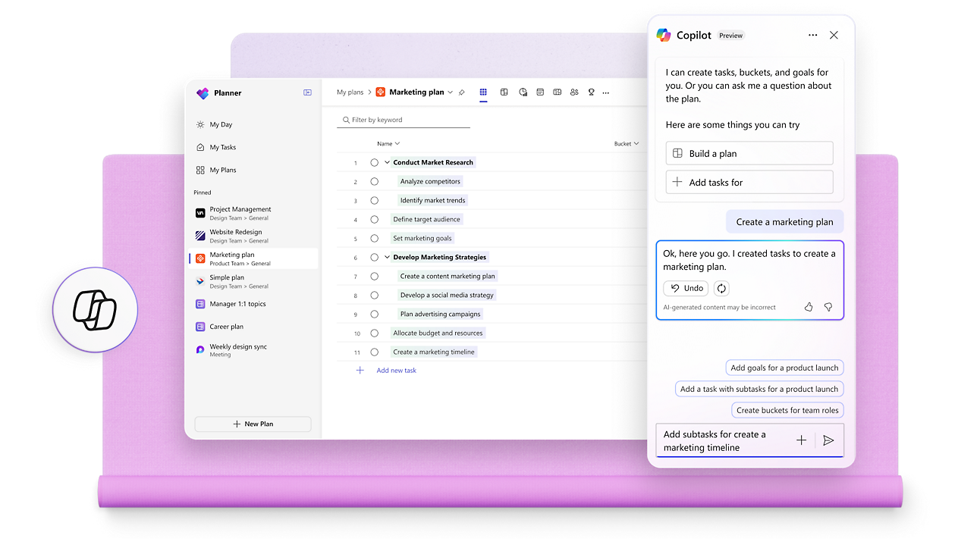This screenshot has width=980, height=551.
Task: Click the floating Copilot pages circle icon
Action: (x=95, y=310)
